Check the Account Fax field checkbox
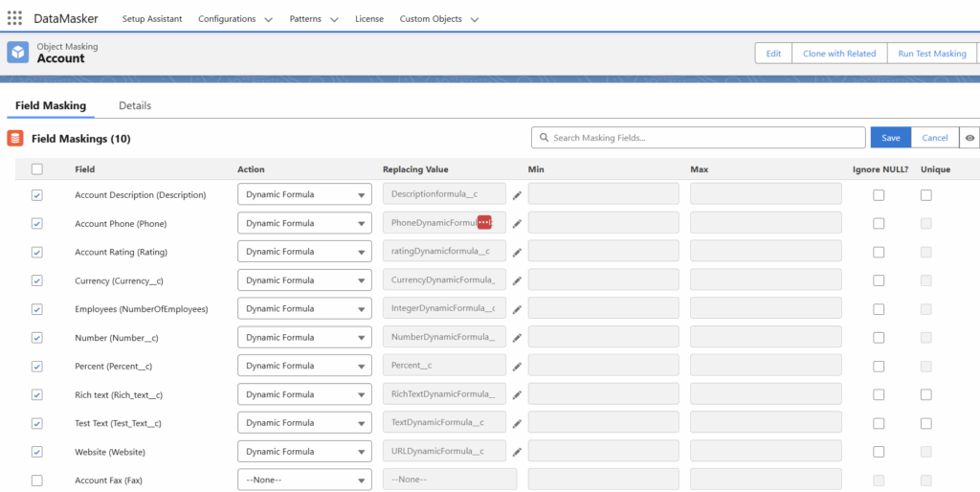The width and height of the screenshot is (980, 492). tap(37, 481)
